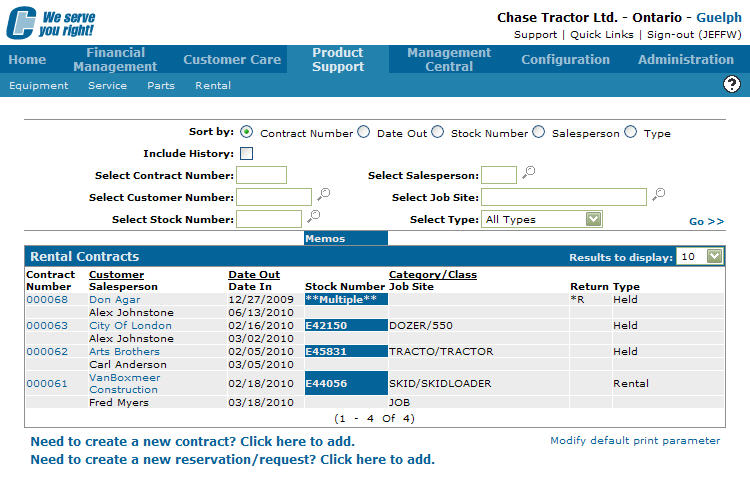Screen dimensions: 750x486
Task: Select Date Out sort radio button
Action: pos(364,132)
